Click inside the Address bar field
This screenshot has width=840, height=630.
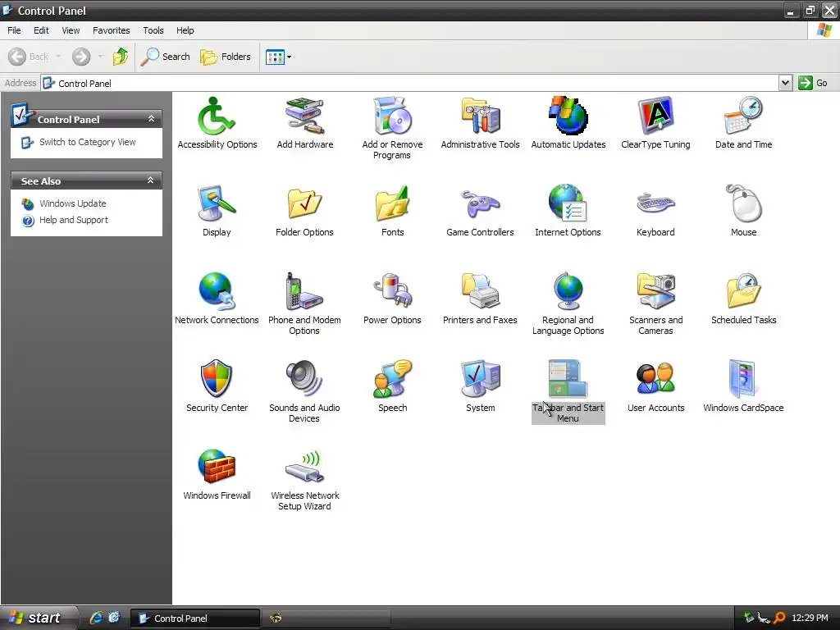[x=410, y=83]
